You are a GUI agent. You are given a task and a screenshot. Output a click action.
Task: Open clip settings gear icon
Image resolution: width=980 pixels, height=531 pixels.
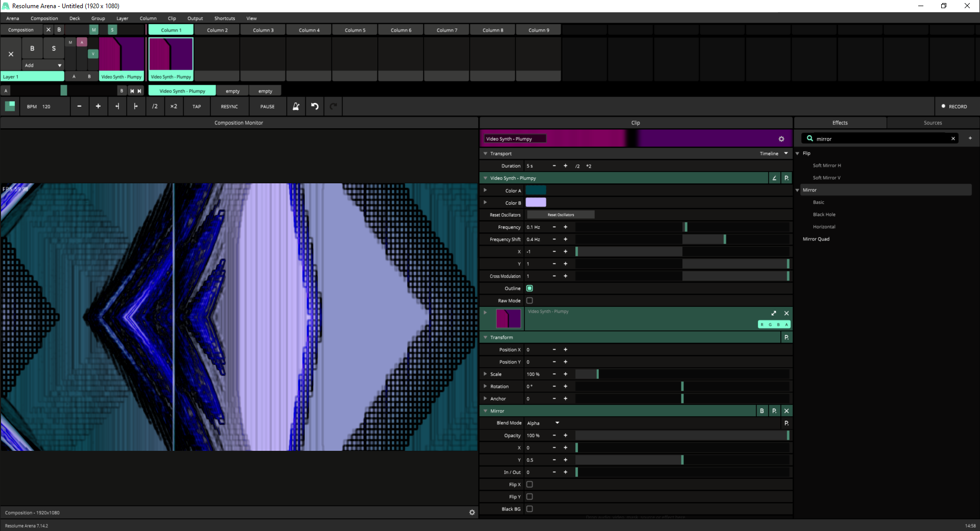point(781,139)
